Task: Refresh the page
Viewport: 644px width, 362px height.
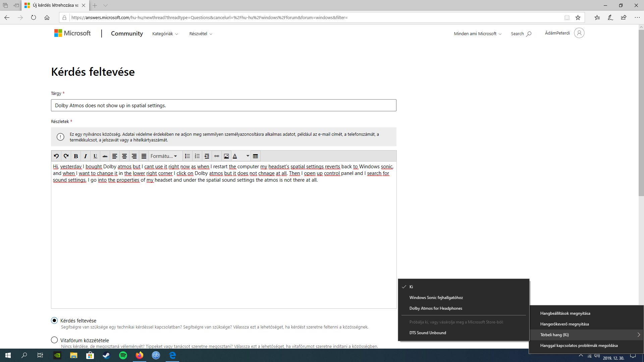Action: pyautogui.click(x=34, y=17)
